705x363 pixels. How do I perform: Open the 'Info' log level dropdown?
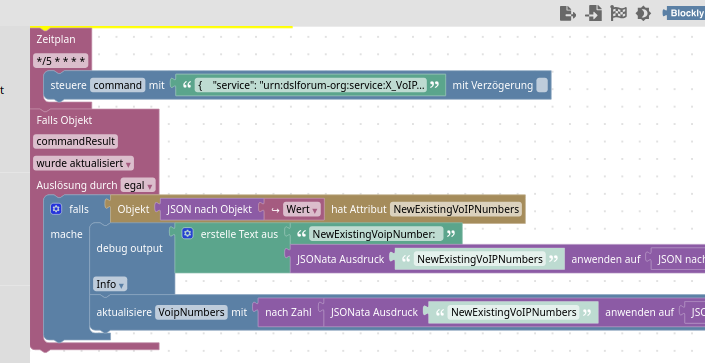[110, 284]
